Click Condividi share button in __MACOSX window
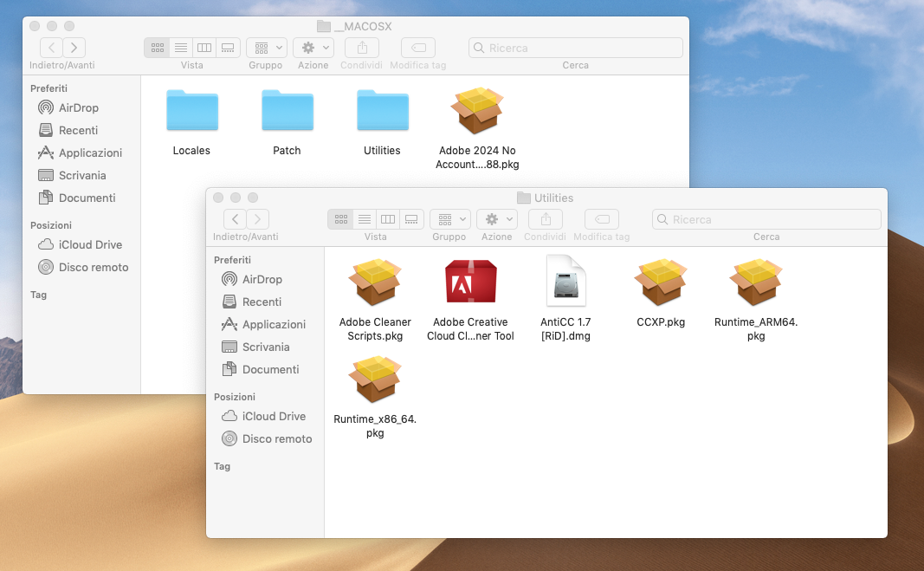 (x=362, y=48)
